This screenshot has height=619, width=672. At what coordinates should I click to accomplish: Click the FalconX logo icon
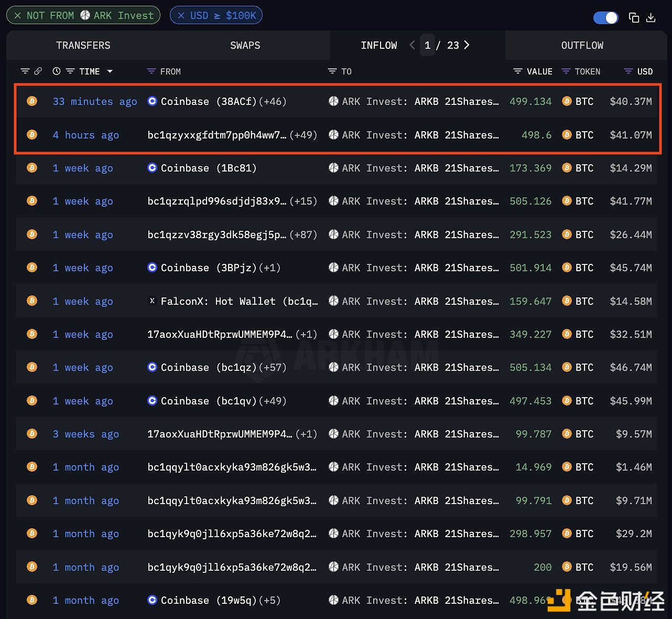(x=153, y=301)
